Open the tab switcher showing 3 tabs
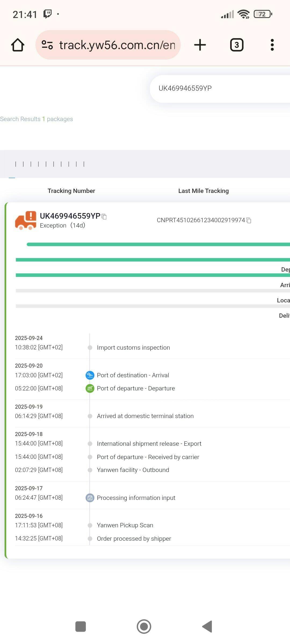290x644 pixels. coord(237,45)
